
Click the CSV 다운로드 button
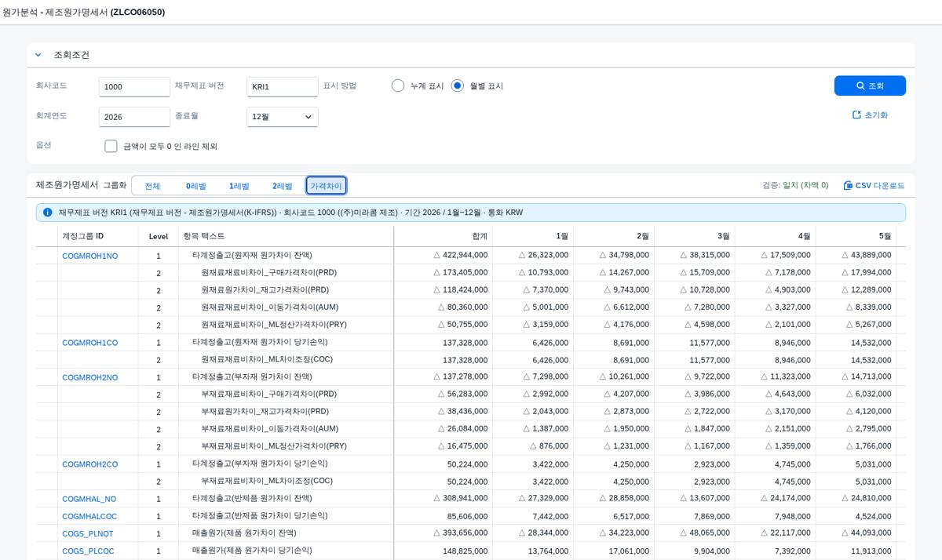tap(874, 186)
